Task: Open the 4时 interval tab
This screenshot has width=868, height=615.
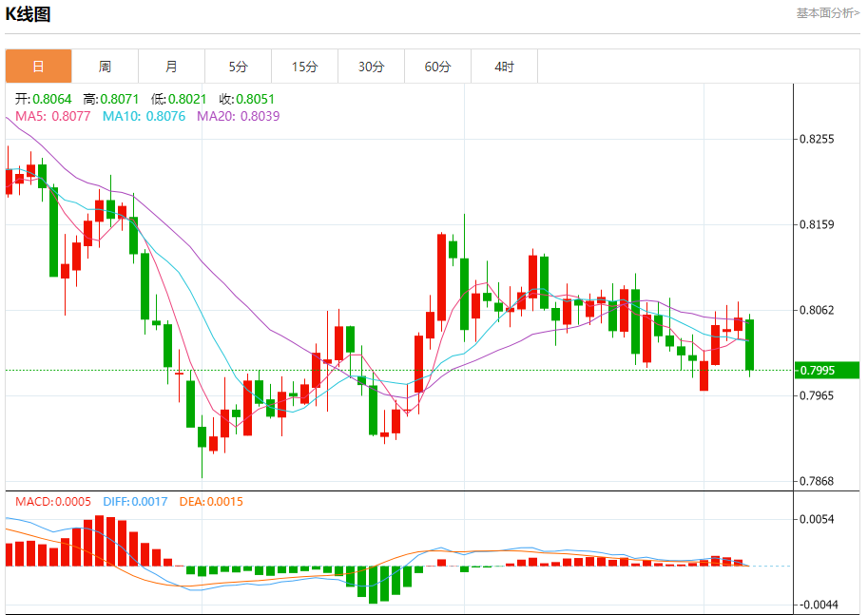Action: 504,67
